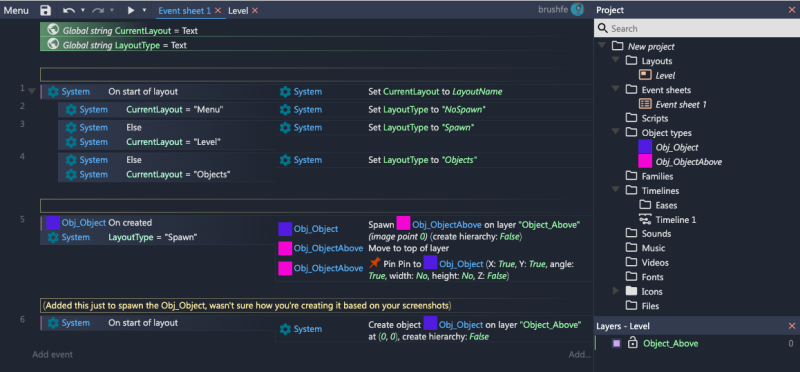
Task: Select the purple Obj_Object swatch in Object types
Action: pyautogui.click(x=645, y=147)
